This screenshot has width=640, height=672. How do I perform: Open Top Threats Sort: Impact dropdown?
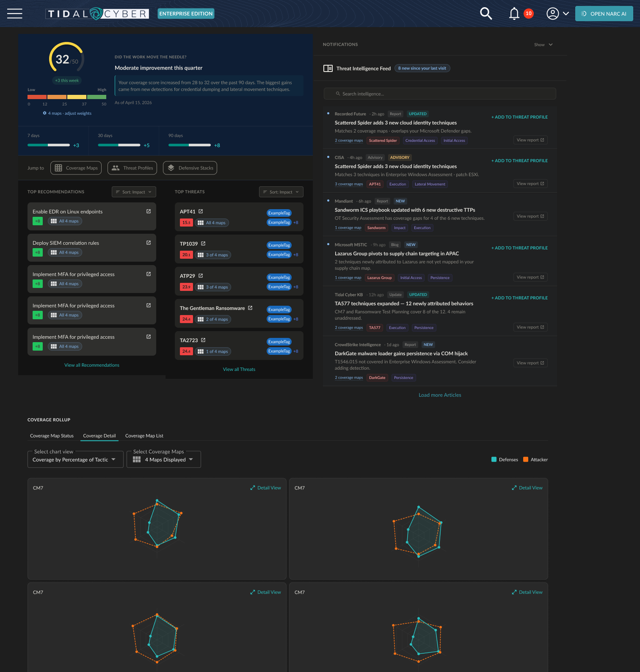[281, 192]
